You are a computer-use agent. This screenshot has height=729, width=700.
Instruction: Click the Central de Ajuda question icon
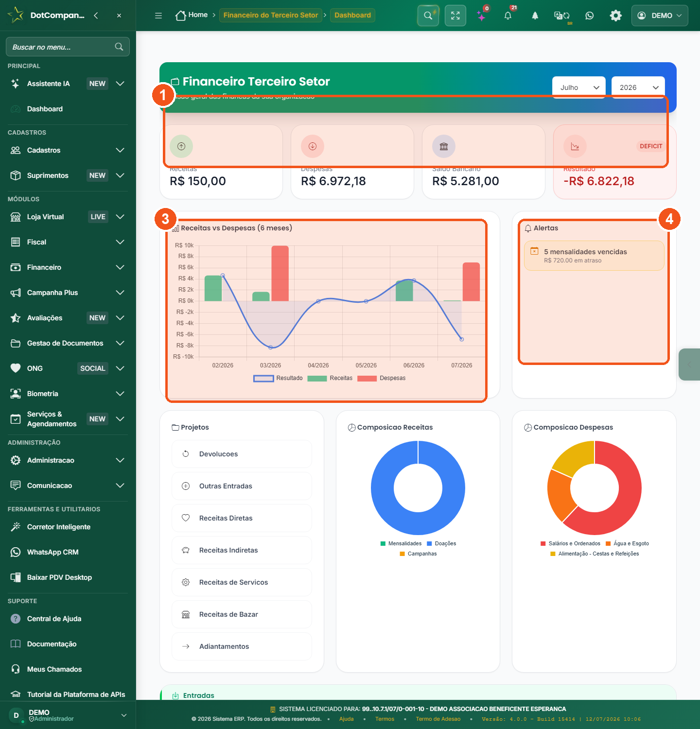[16, 619]
